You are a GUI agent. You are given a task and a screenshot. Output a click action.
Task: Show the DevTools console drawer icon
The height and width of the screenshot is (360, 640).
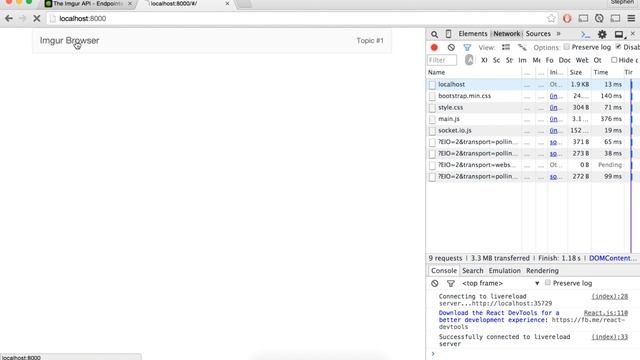point(586,34)
